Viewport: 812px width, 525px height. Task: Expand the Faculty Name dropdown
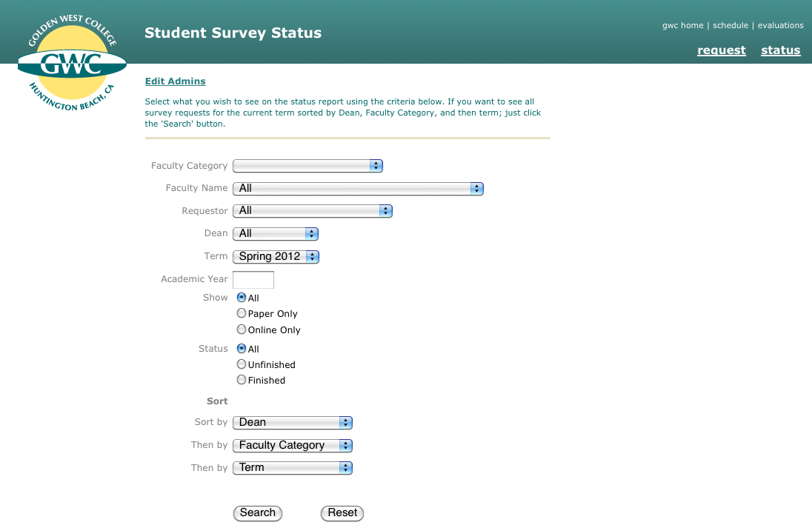tap(358, 189)
